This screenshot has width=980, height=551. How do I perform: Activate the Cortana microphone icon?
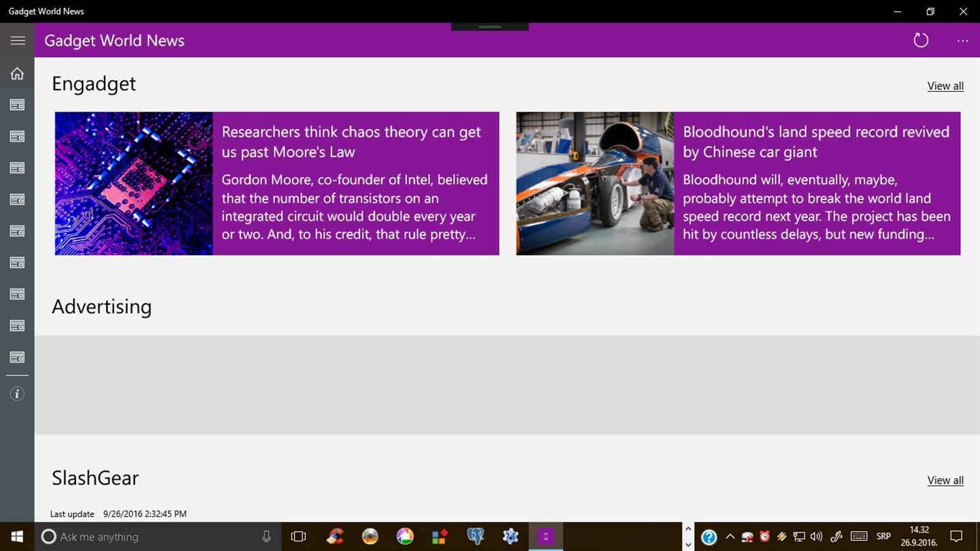point(266,536)
